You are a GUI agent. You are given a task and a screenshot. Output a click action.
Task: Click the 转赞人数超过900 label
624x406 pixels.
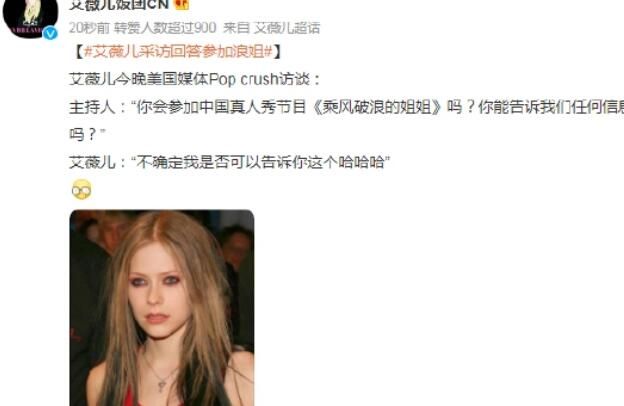click(x=165, y=28)
